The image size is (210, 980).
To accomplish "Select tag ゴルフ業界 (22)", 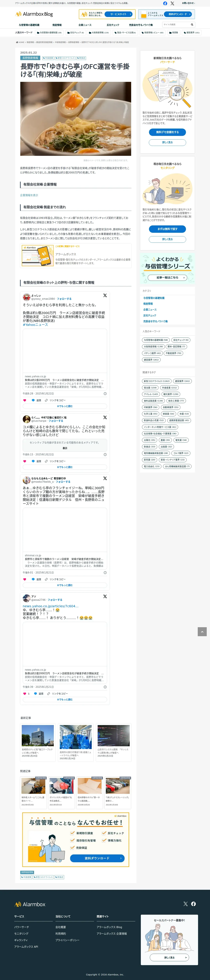I will [181, 453].
